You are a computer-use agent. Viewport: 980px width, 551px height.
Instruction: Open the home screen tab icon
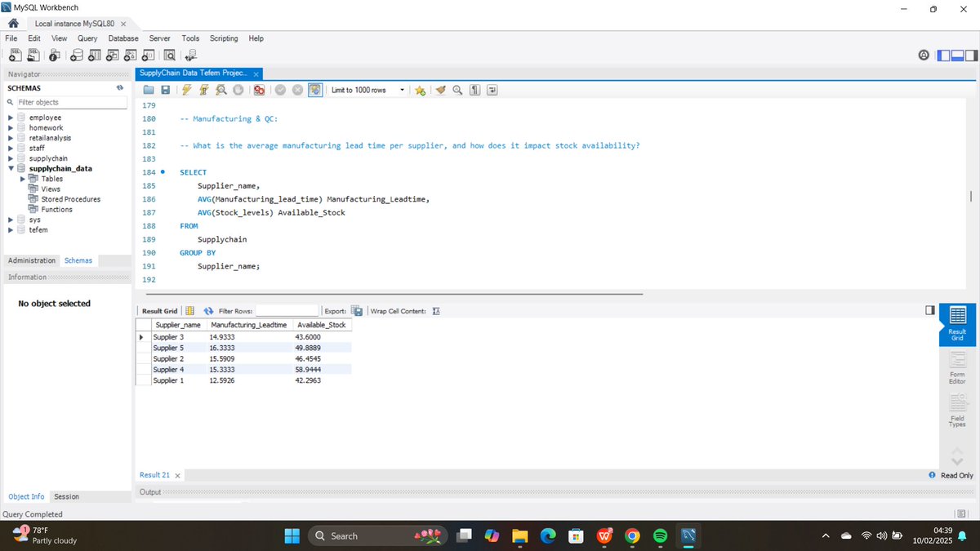click(13, 23)
